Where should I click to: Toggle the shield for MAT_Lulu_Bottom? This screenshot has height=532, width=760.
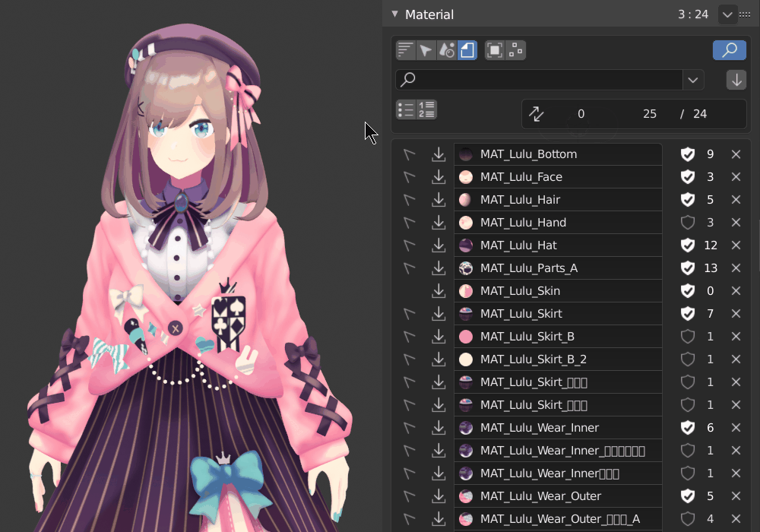coord(688,154)
